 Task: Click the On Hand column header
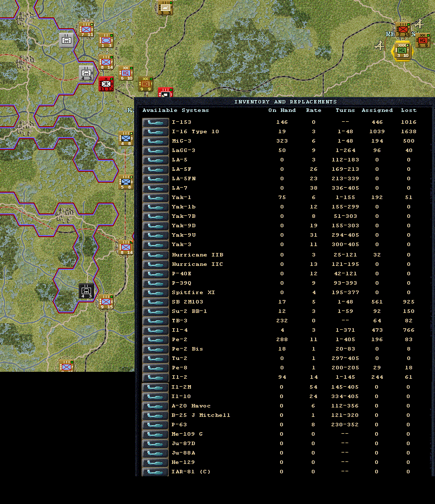[x=282, y=110]
